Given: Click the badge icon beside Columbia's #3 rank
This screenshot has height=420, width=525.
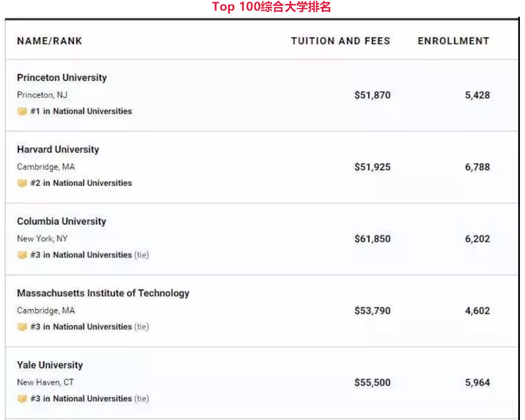Looking at the screenshot, I should pos(22,255).
